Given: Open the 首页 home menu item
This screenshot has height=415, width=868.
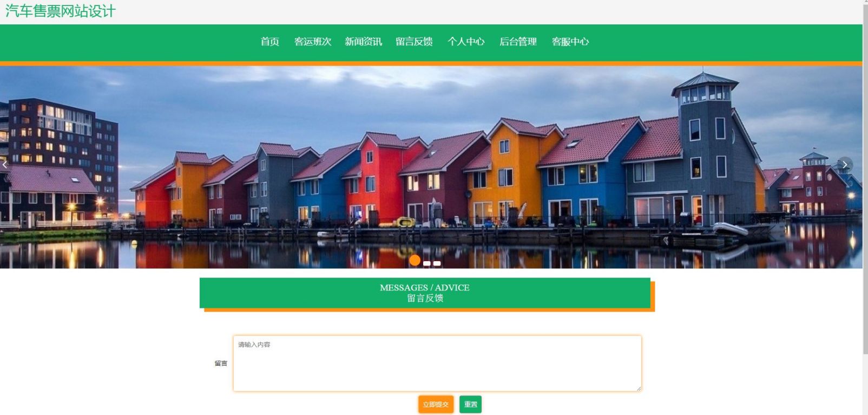Looking at the screenshot, I should (270, 42).
